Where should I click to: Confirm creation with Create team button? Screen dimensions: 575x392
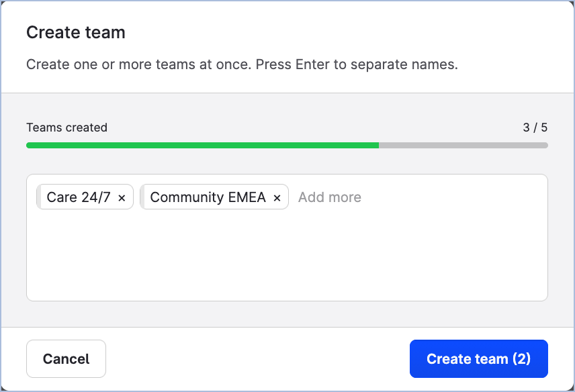coord(478,358)
